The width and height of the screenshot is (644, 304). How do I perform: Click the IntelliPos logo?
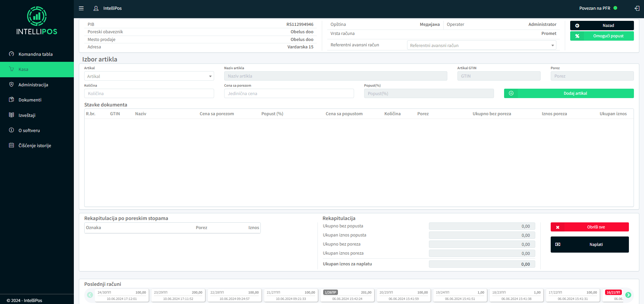pyautogui.click(x=37, y=21)
